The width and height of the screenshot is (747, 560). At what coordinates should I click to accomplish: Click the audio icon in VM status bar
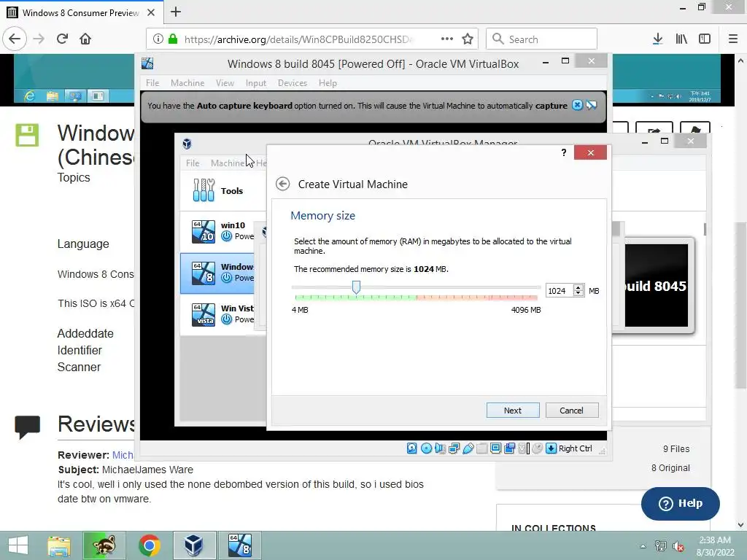pyautogui.click(x=440, y=448)
